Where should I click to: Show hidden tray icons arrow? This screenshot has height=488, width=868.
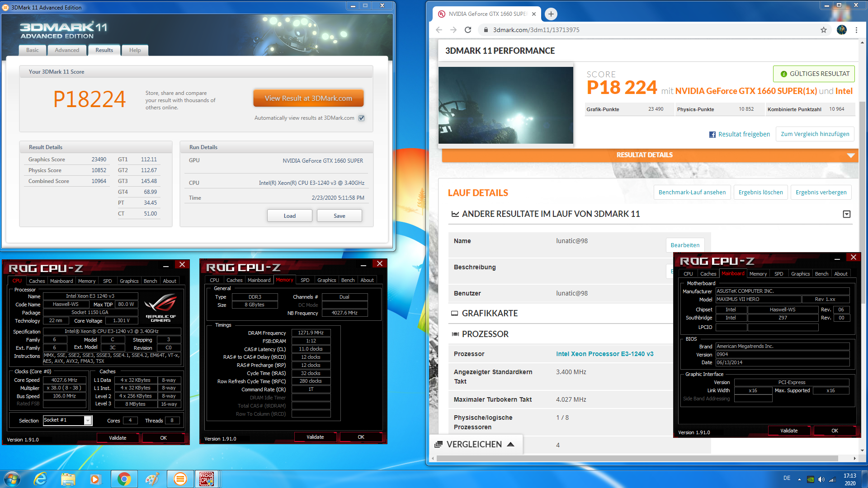coord(799,479)
